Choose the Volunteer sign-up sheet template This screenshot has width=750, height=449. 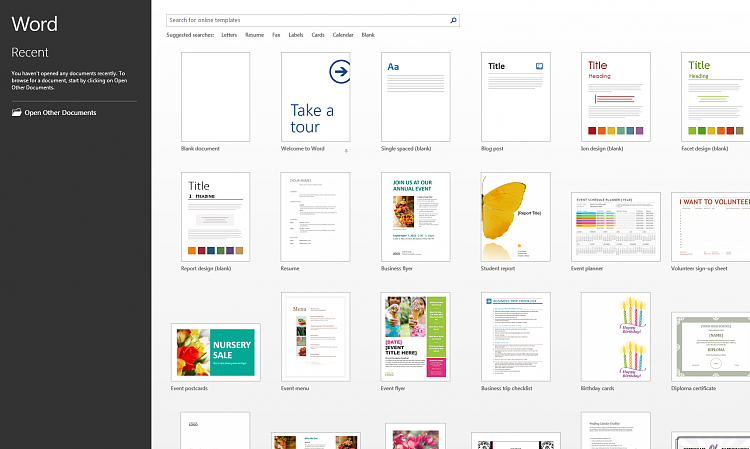(x=711, y=227)
